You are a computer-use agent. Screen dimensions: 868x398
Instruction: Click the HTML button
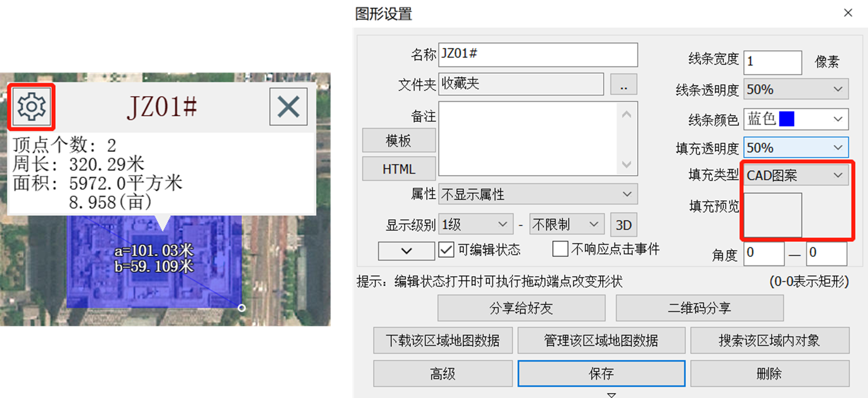399,169
